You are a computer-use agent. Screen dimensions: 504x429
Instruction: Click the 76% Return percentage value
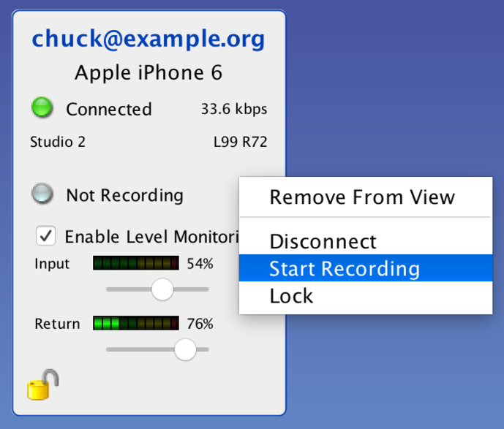pyautogui.click(x=200, y=324)
